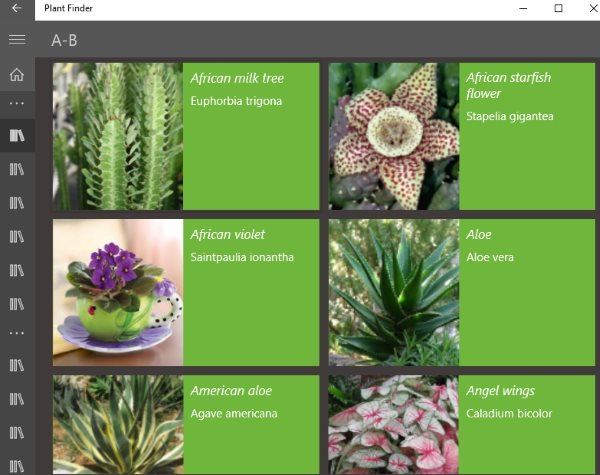Screen dimensions: 600x475
Task: Select the 'African violet' title
Action: tap(228, 235)
